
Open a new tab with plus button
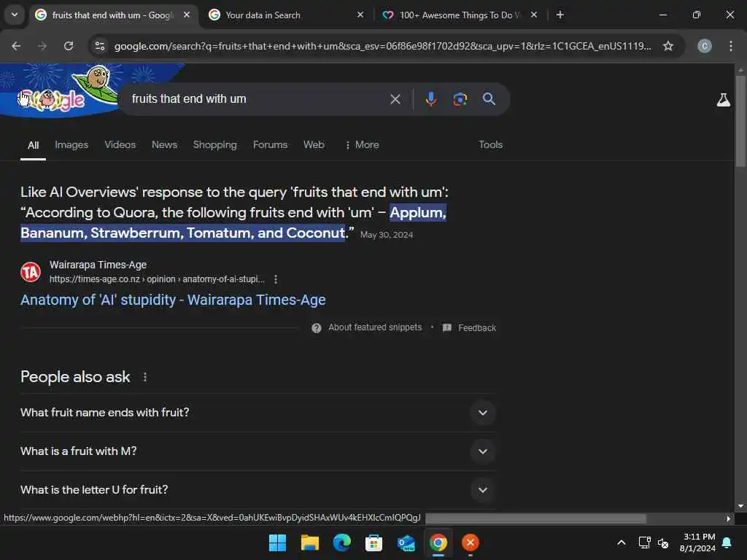tap(560, 15)
